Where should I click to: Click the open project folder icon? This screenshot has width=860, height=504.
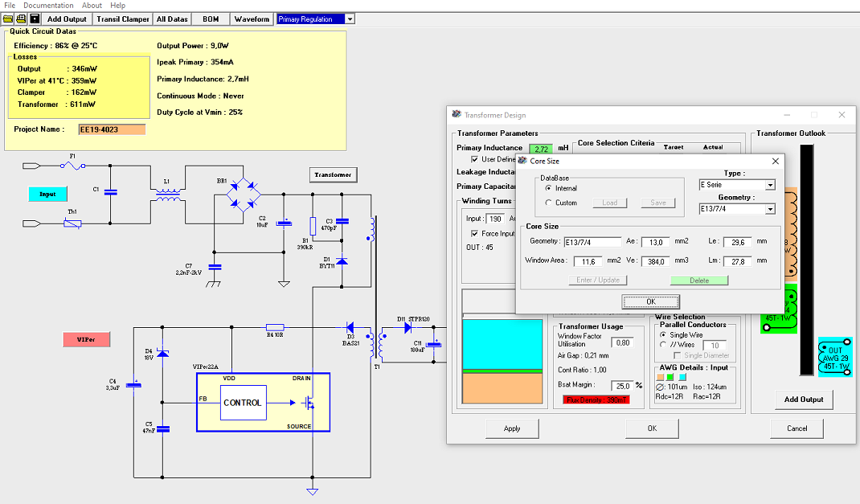click(x=9, y=18)
